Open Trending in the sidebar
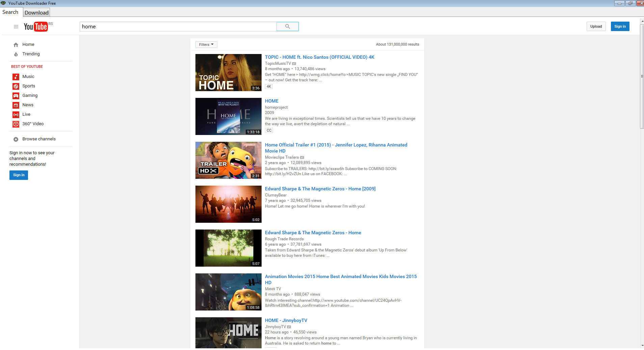The height and width of the screenshot is (350, 644). [x=31, y=54]
